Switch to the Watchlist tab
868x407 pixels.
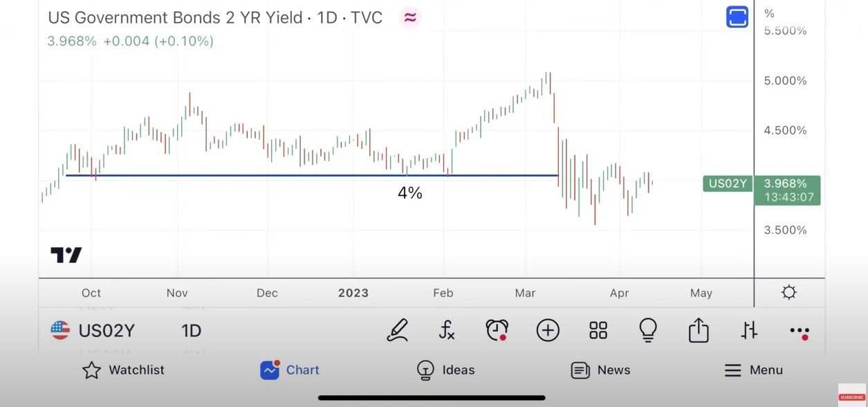coord(123,370)
